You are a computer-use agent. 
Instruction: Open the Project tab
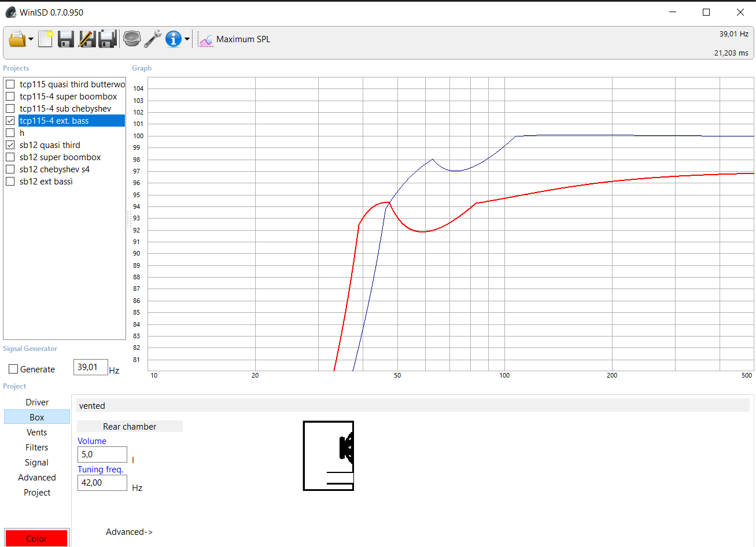coord(37,493)
